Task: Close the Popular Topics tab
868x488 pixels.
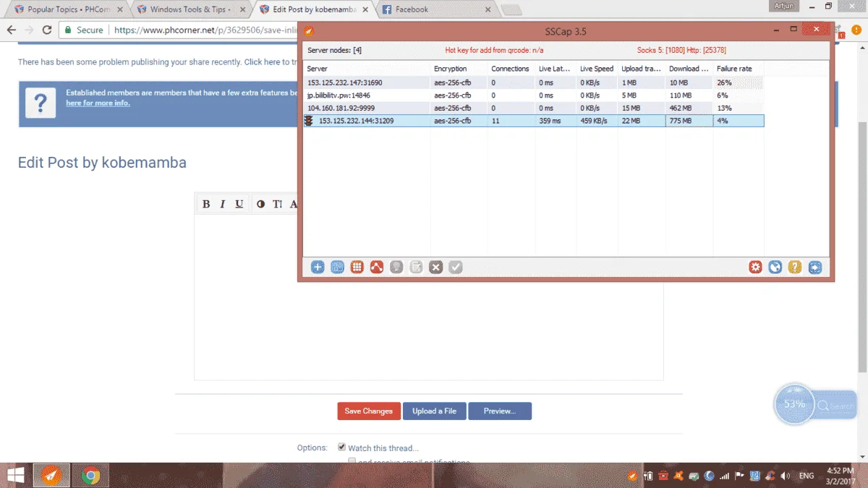Action: click(120, 10)
